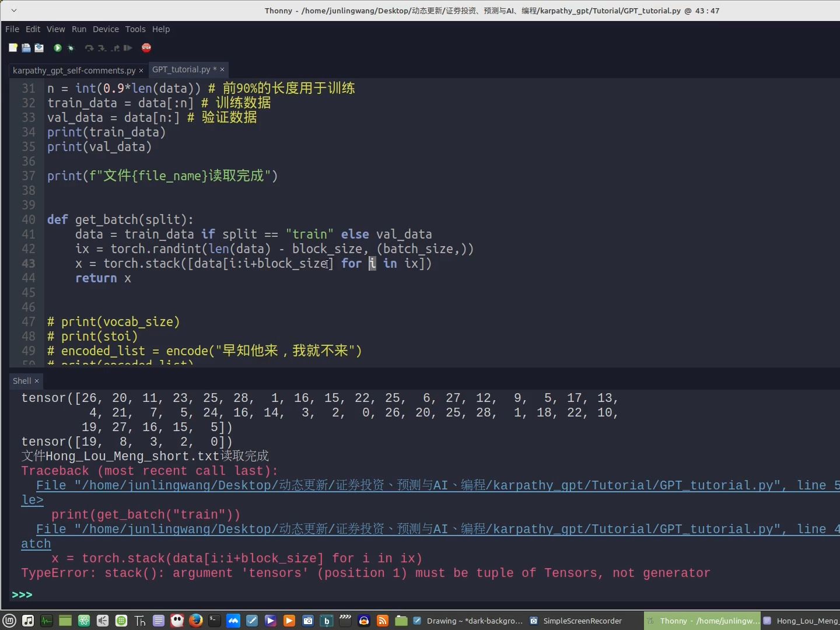Follow second traceback file link in Shell
The height and width of the screenshot is (630, 840).
pos(437,529)
